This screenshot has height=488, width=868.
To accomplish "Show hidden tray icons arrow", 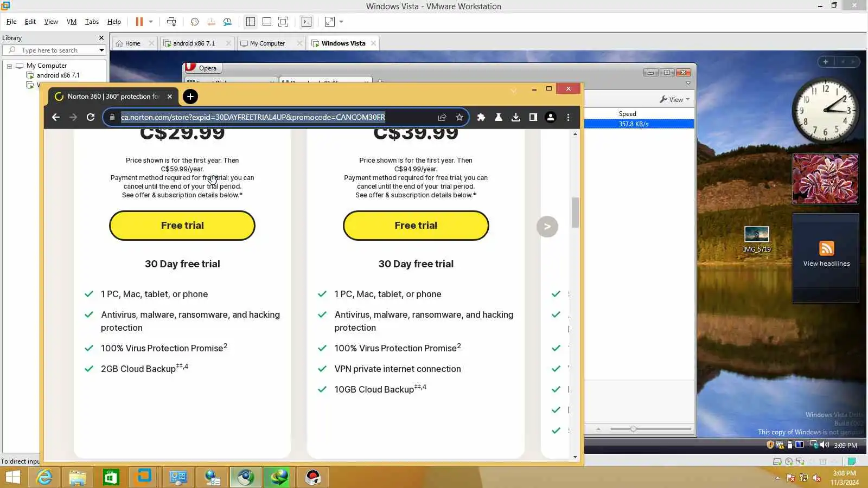I will (777, 478).
